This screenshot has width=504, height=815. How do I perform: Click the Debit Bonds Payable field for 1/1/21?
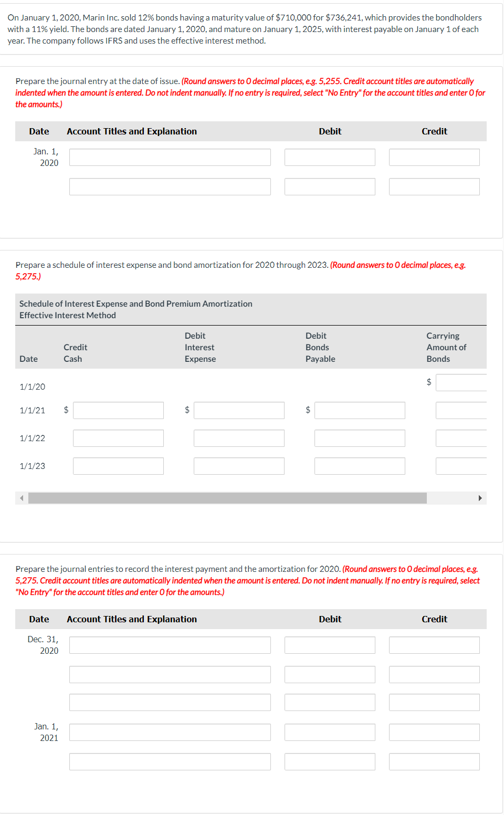click(x=359, y=410)
